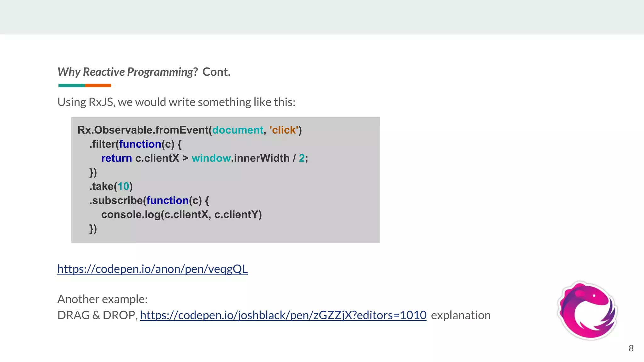Click the word 'explanation' after the link

point(460,315)
